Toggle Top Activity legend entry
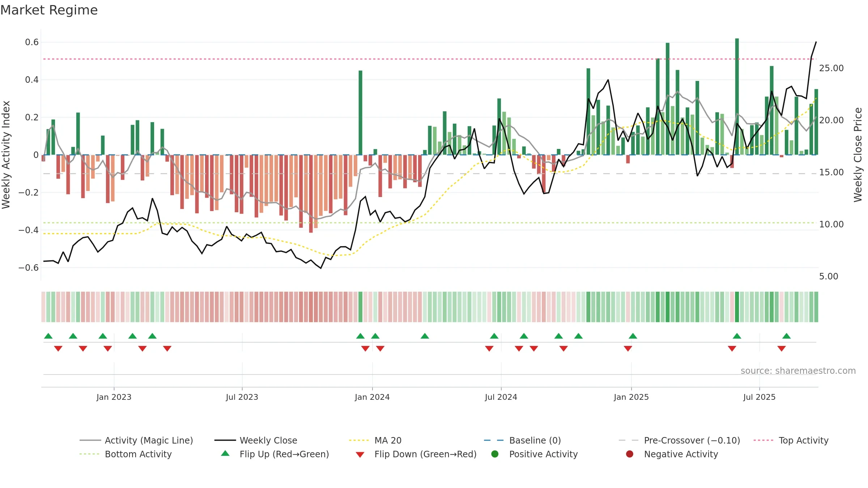 point(791,440)
